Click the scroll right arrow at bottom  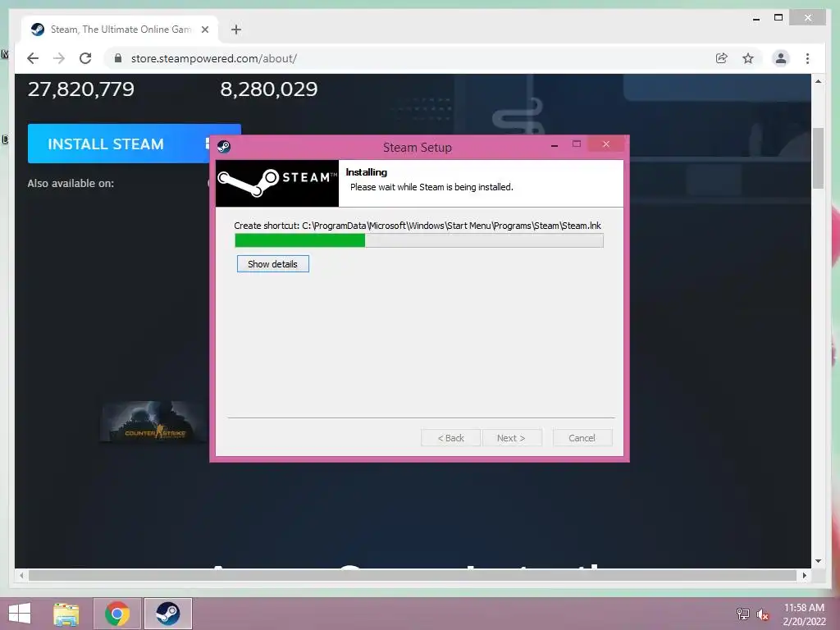[804, 575]
